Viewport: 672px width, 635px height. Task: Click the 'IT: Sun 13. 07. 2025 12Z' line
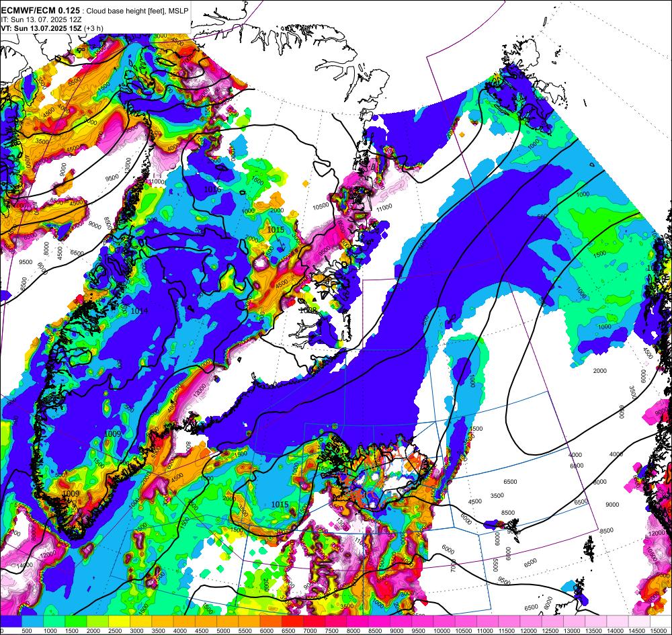[x=40, y=19]
